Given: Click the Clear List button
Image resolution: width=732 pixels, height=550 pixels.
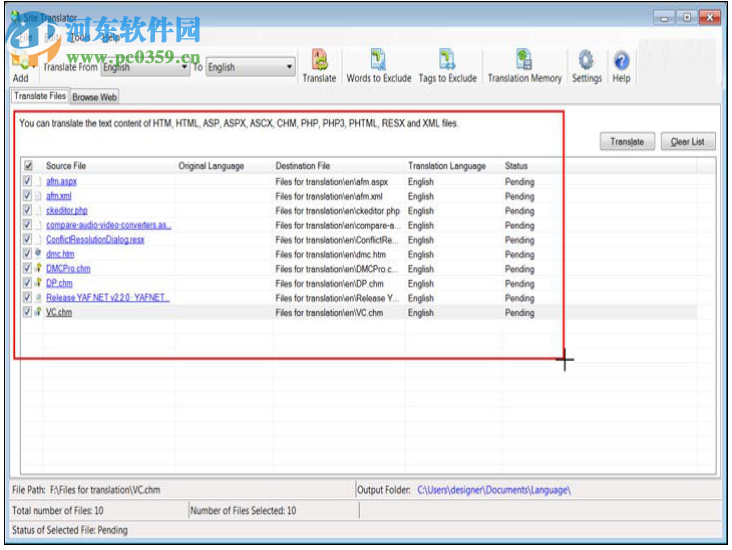Looking at the screenshot, I should [x=688, y=141].
